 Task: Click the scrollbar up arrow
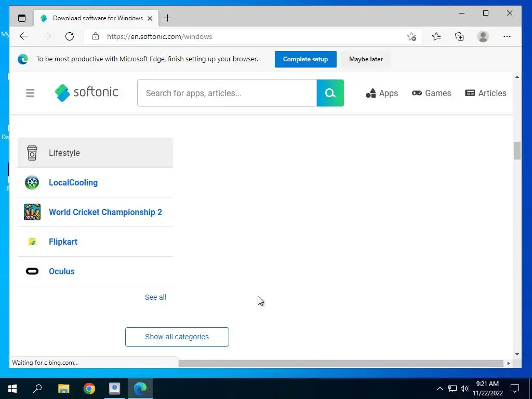(517, 77)
